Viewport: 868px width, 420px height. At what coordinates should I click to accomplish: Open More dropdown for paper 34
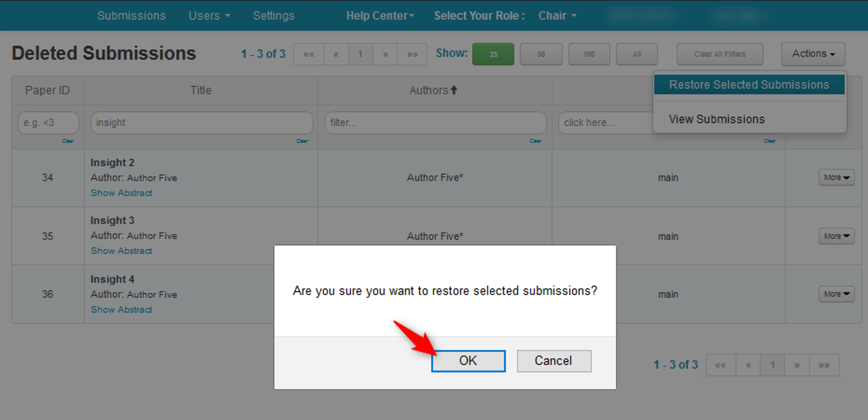pyautogui.click(x=836, y=177)
